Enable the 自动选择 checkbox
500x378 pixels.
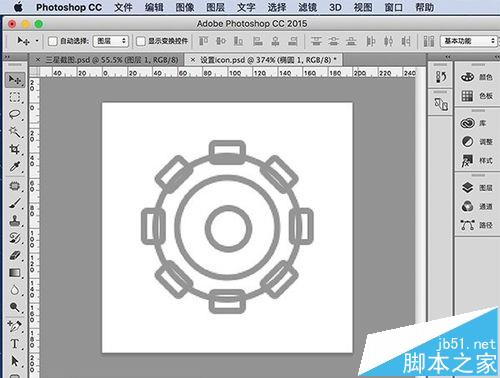click(53, 41)
